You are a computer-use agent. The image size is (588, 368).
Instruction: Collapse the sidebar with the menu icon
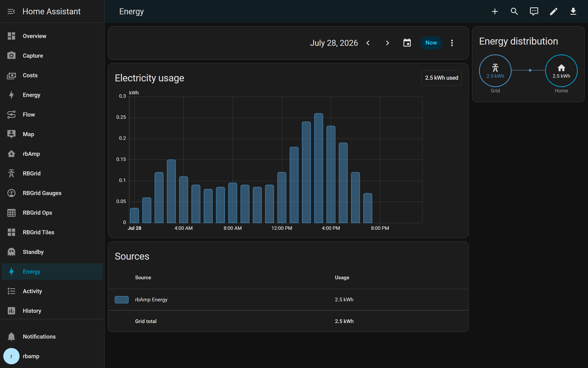[11, 11]
